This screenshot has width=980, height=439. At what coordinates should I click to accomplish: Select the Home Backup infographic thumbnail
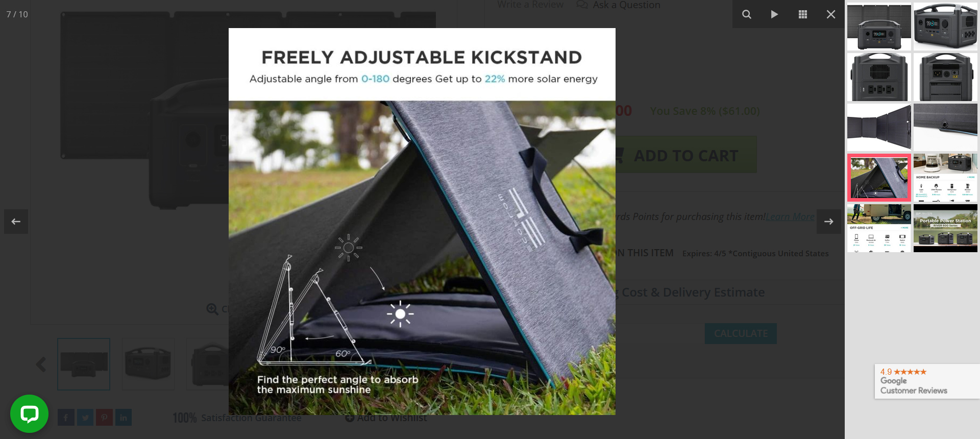(945, 178)
